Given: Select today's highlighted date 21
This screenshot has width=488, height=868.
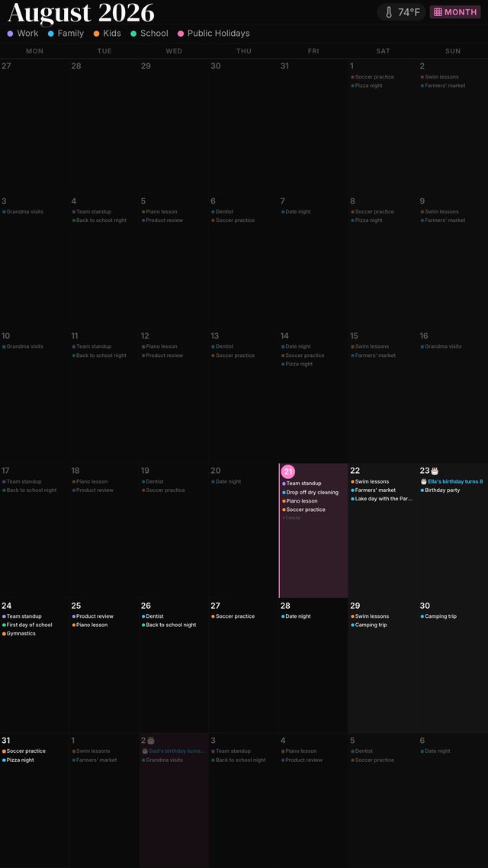Looking at the screenshot, I should [x=288, y=471].
